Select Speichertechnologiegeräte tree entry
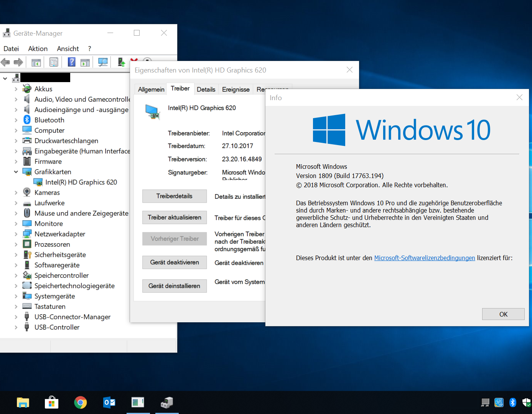 (x=74, y=286)
